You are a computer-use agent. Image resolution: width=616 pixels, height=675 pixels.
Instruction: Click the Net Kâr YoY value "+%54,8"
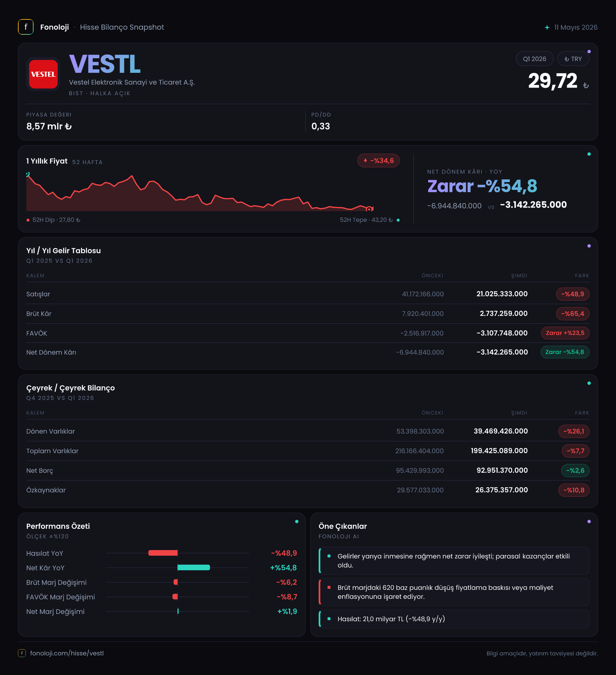point(284,567)
